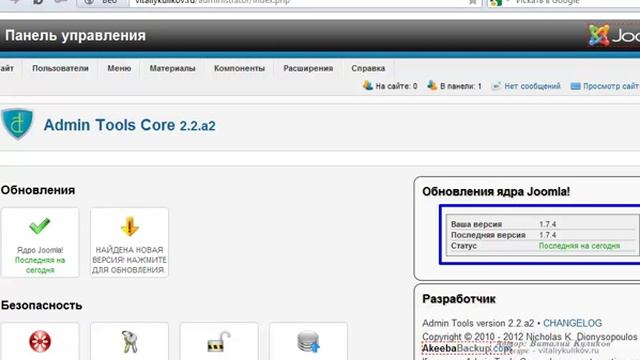Open the Пользователи menu

[x=60, y=69]
